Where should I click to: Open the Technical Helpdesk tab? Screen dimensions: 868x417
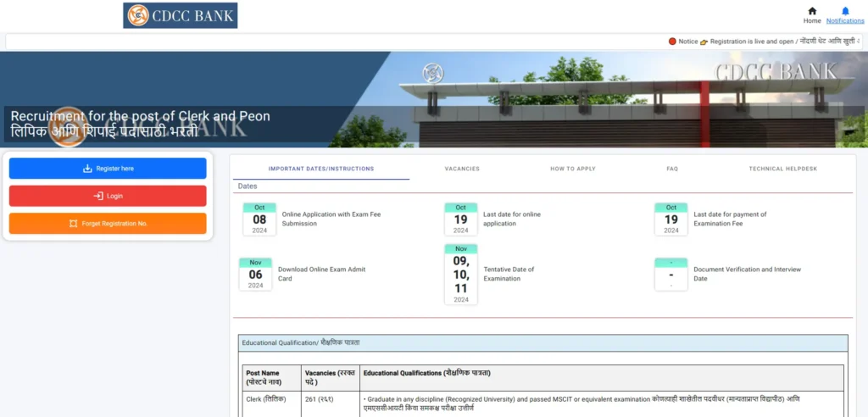click(782, 169)
